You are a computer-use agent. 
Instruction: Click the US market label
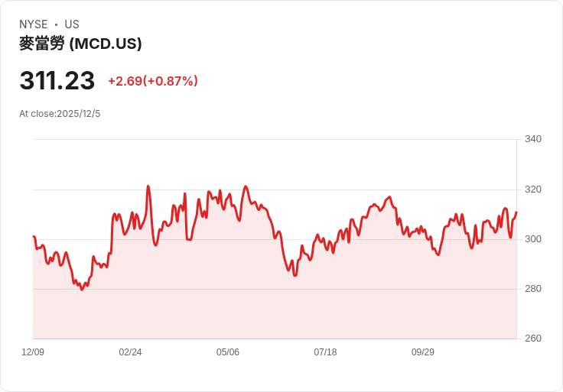72,24
